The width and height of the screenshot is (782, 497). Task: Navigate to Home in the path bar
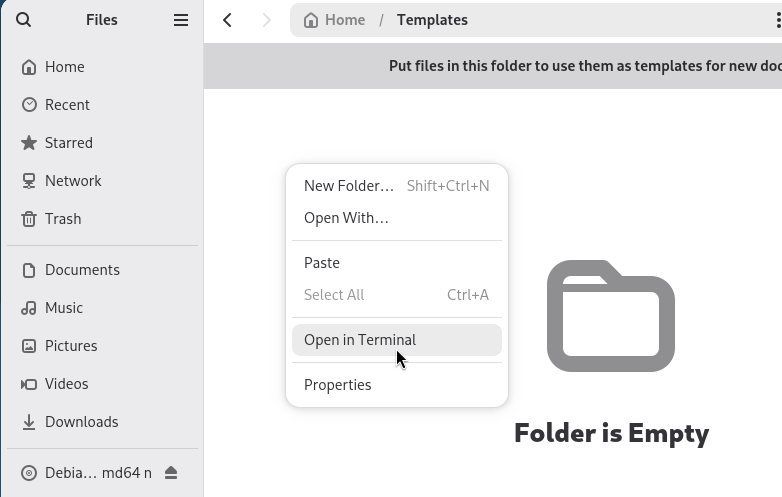334,20
